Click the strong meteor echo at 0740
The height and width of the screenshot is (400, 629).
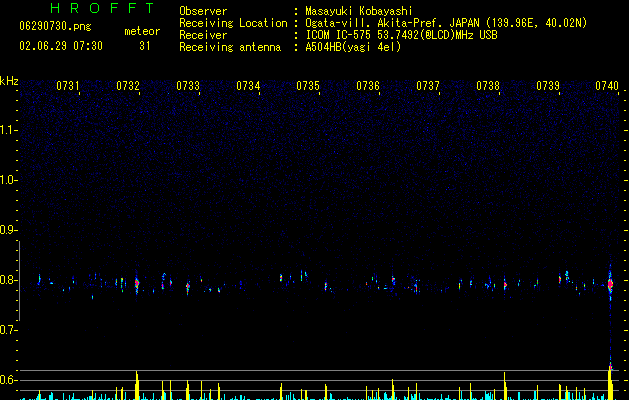pos(610,284)
